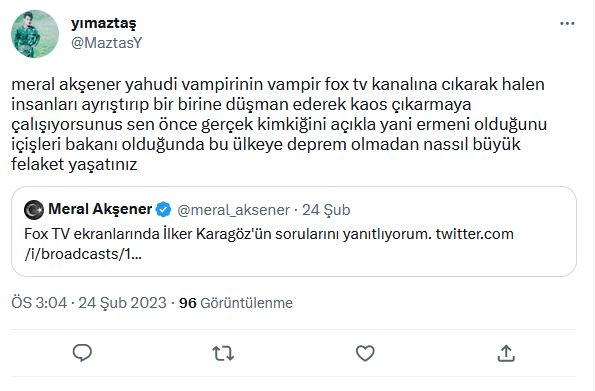Click the ÖS 3:04 timestamp

click(x=39, y=303)
